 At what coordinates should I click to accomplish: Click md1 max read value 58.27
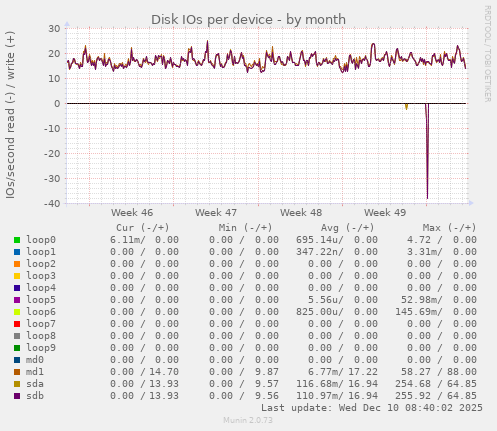[416, 372]
